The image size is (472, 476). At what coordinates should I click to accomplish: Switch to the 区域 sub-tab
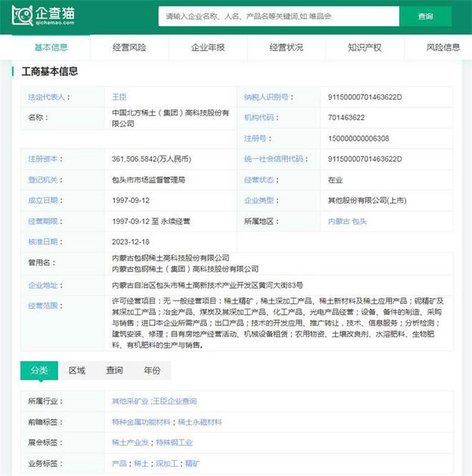click(x=77, y=370)
